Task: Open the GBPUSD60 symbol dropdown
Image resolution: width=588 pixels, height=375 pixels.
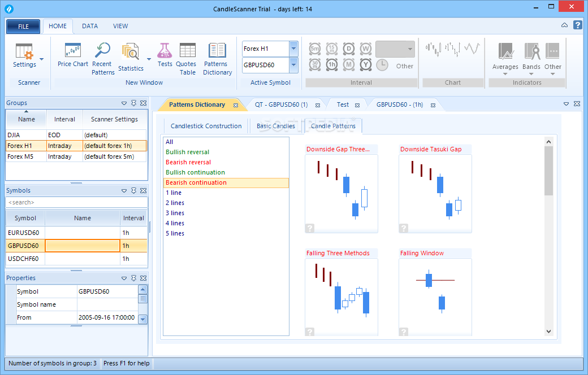Action: tap(293, 65)
